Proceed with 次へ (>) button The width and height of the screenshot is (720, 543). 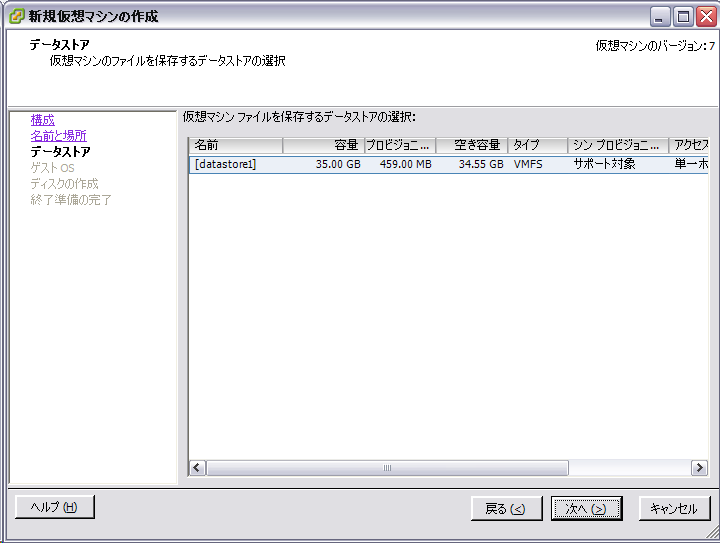click(x=586, y=508)
